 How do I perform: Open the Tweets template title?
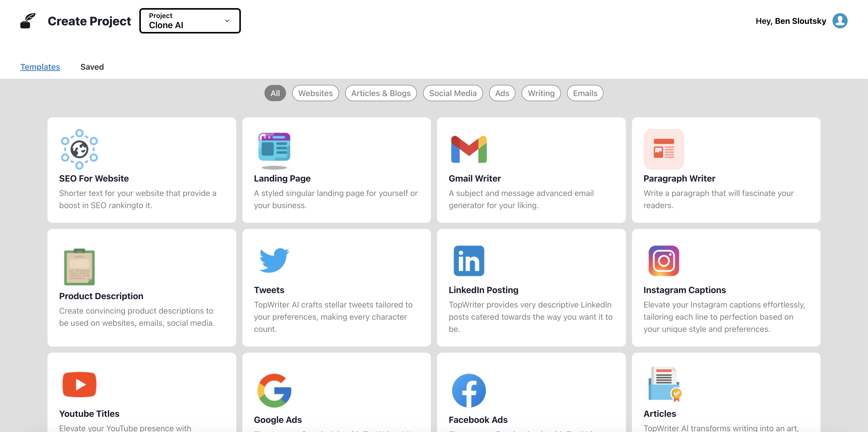pyautogui.click(x=269, y=290)
